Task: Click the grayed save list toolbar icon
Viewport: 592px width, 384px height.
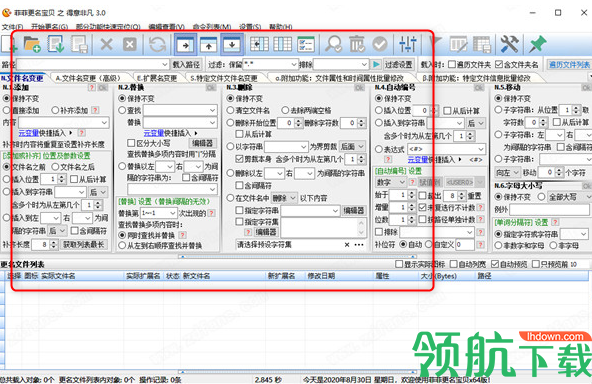Action: (x=80, y=44)
